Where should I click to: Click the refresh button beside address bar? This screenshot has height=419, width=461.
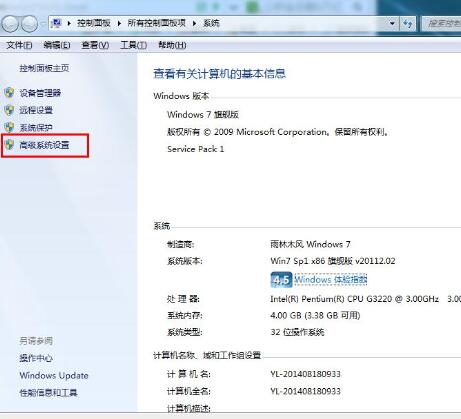tap(407, 23)
